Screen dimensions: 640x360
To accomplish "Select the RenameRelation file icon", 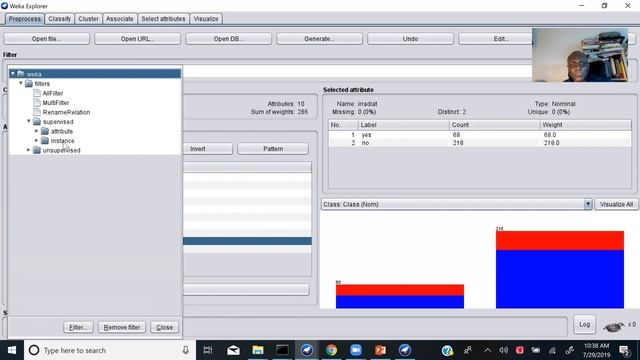I will [37, 112].
